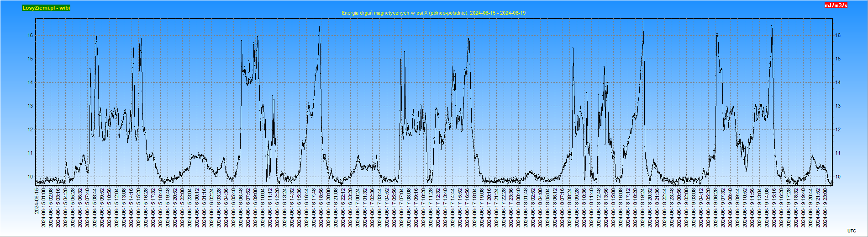
Task: Click the 13 value on the left y-axis
Action: [30, 106]
